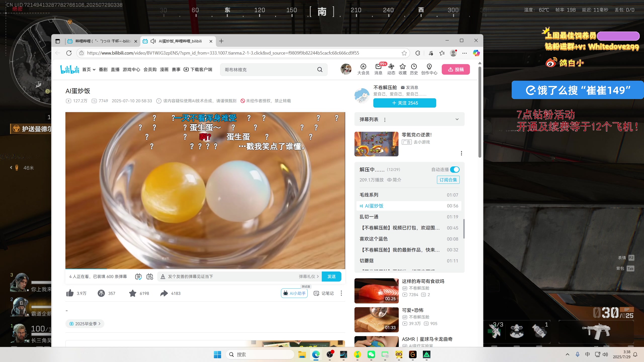Click the 投稿 upload button
This screenshot has width=644, height=362.
[456, 69]
